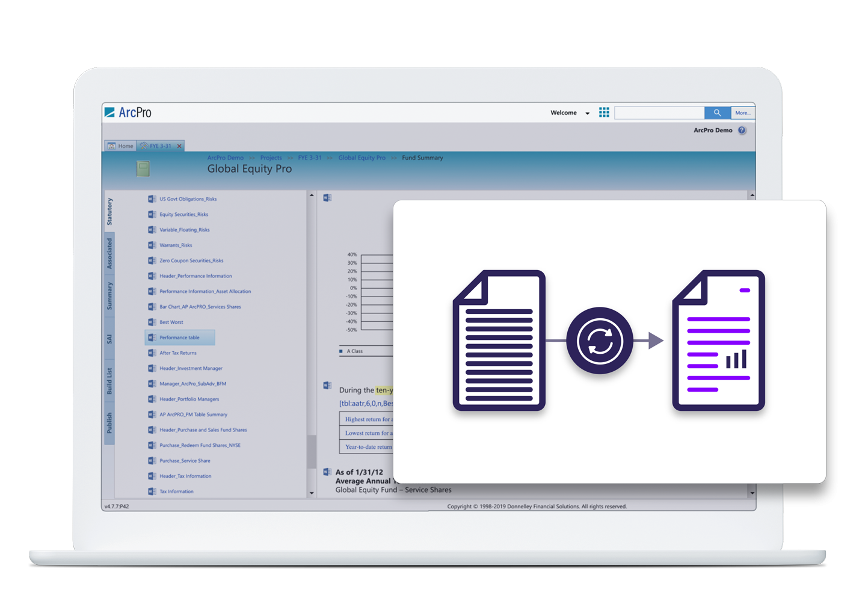The image size is (868, 595).
Task: Click the FYE 3-31 breadcrumb link
Action: pos(310,158)
